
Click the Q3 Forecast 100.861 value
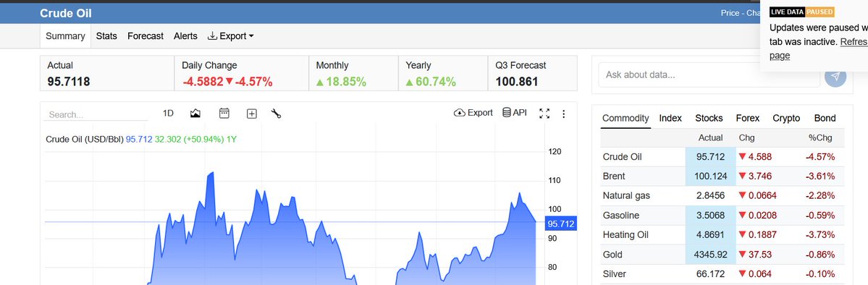click(516, 82)
